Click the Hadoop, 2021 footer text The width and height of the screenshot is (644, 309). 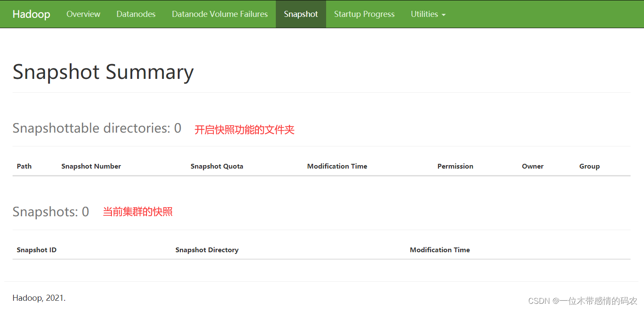[x=39, y=298]
